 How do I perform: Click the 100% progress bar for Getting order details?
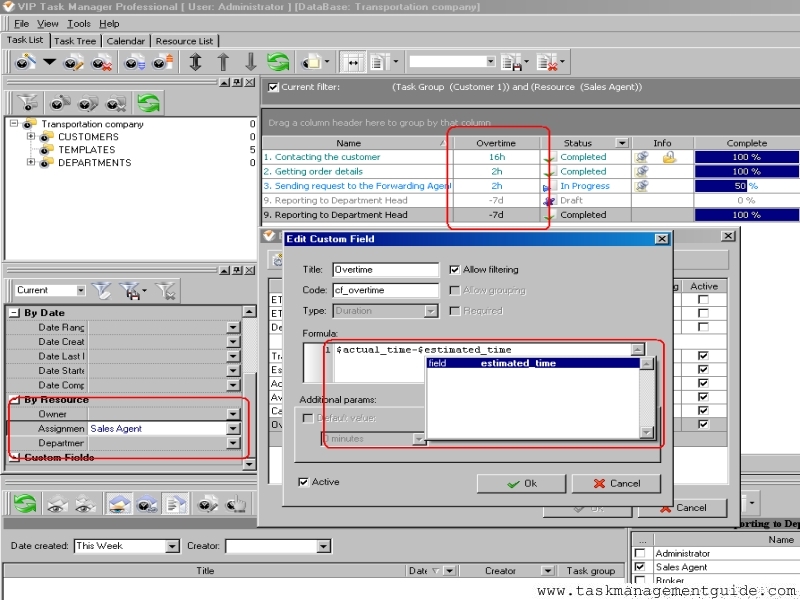click(x=746, y=171)
